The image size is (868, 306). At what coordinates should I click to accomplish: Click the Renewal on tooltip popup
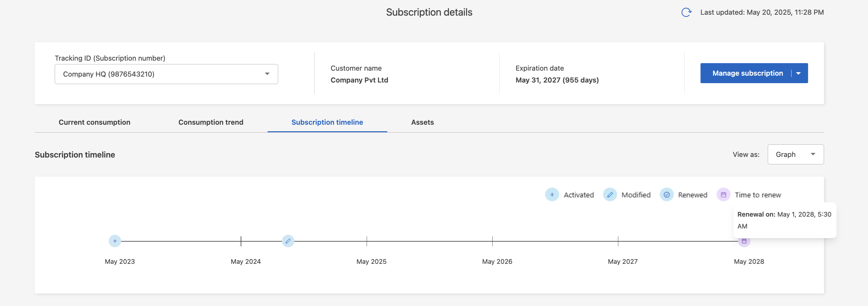pos(784,220)
